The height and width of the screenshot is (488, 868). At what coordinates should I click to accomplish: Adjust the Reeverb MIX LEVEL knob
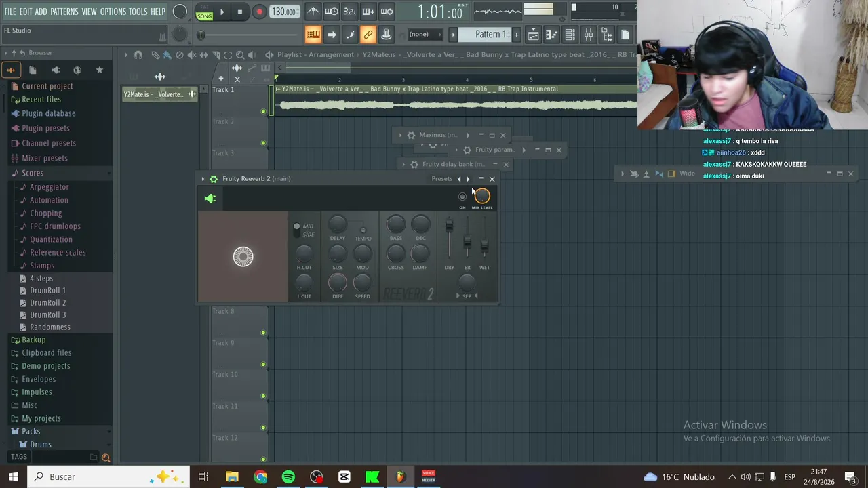pyautogui.click(x=481, y=197)
